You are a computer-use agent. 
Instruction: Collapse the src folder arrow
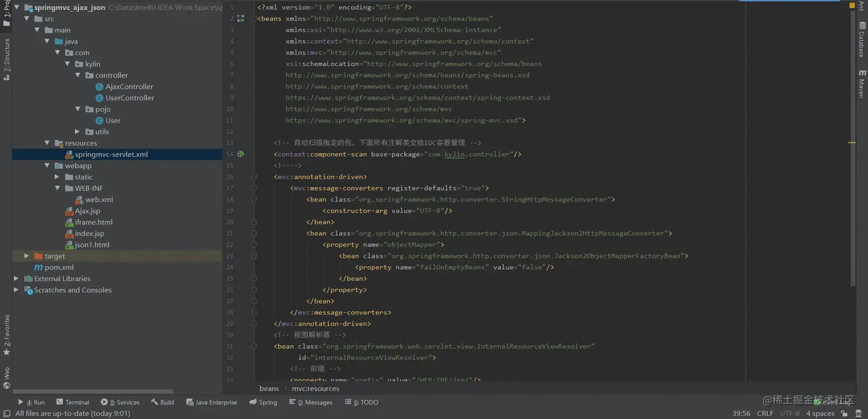point(27,19)
